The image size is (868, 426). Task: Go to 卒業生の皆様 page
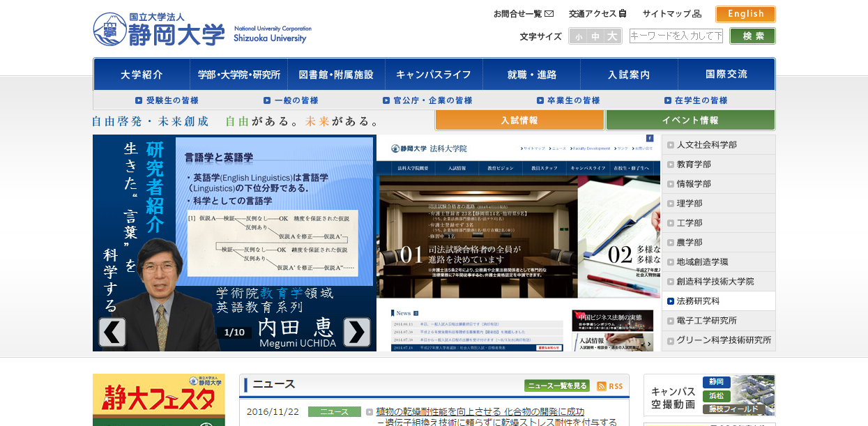tap(568, 100)
